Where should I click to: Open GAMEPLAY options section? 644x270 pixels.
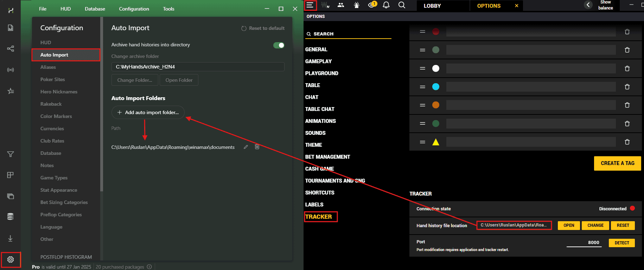(318, 61)
